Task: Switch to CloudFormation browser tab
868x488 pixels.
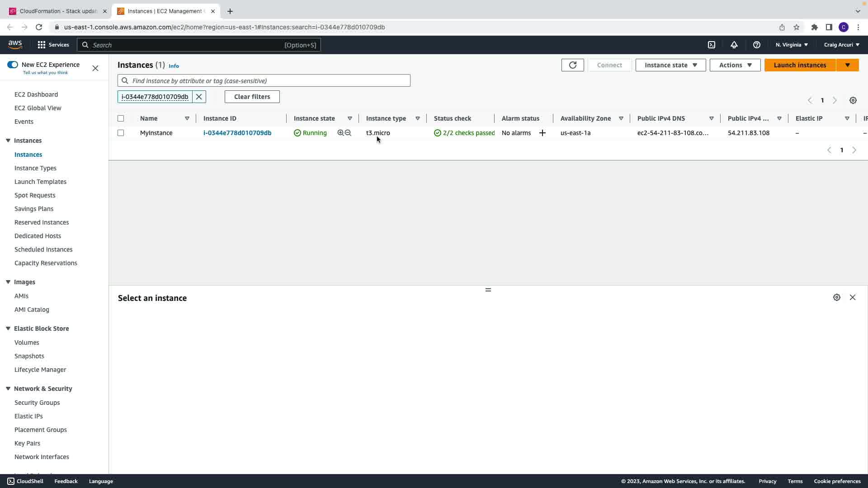Action: pyautogui.click(x=58, y=11)
